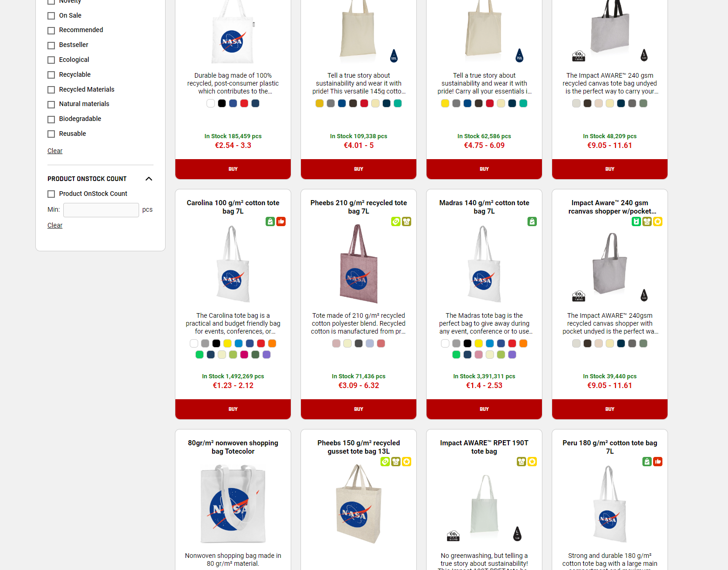
Task: Open the Madras tote bag product image
Action: 484,264
